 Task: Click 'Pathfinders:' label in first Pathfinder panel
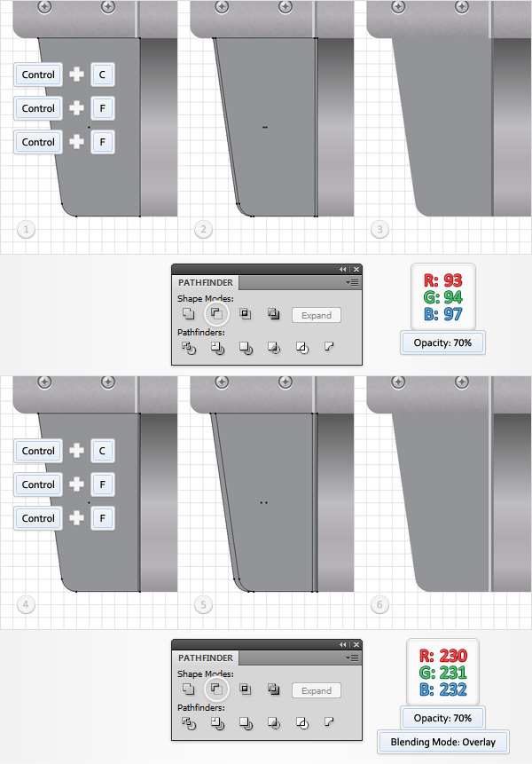pyautogui.click(x=201, y=332)
